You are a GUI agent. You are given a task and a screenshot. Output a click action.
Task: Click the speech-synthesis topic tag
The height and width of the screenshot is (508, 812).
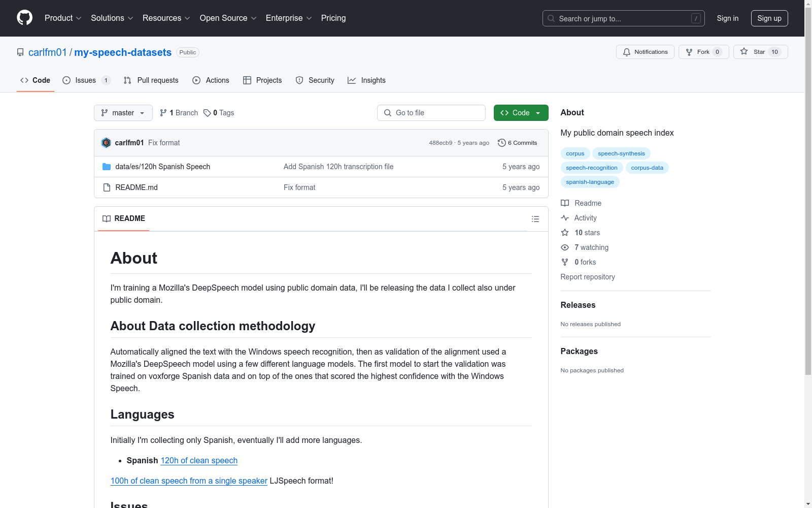coord(621,153)
